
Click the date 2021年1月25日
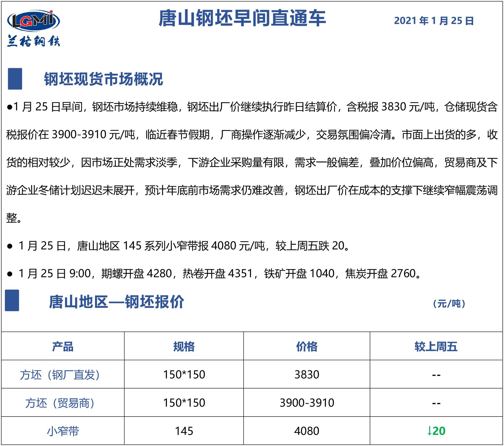tap(434, 21)
